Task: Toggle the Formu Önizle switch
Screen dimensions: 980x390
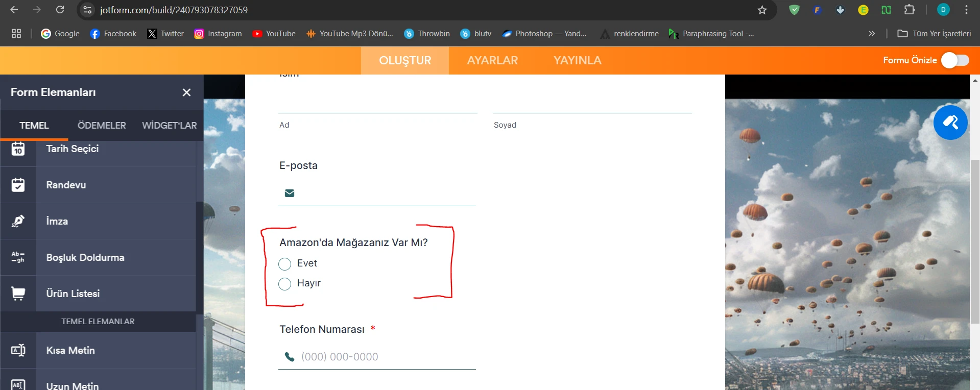Action: tap(955, 60)
